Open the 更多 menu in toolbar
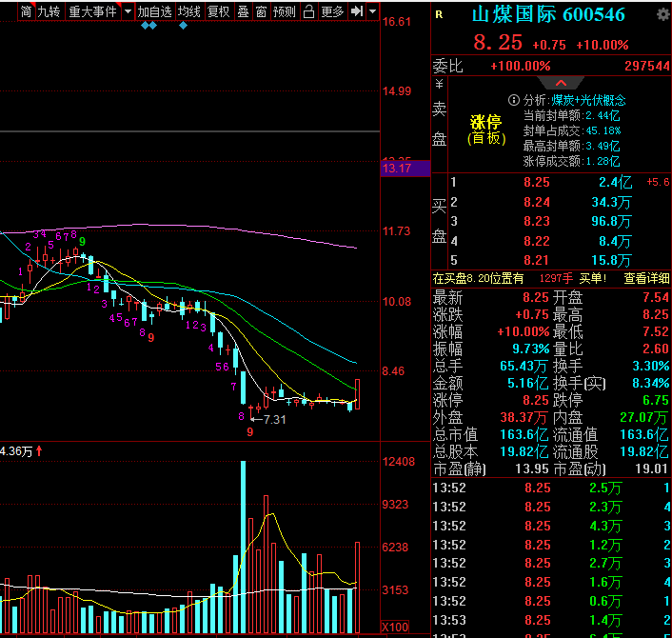The image size is (672, 638). [332, 12]
